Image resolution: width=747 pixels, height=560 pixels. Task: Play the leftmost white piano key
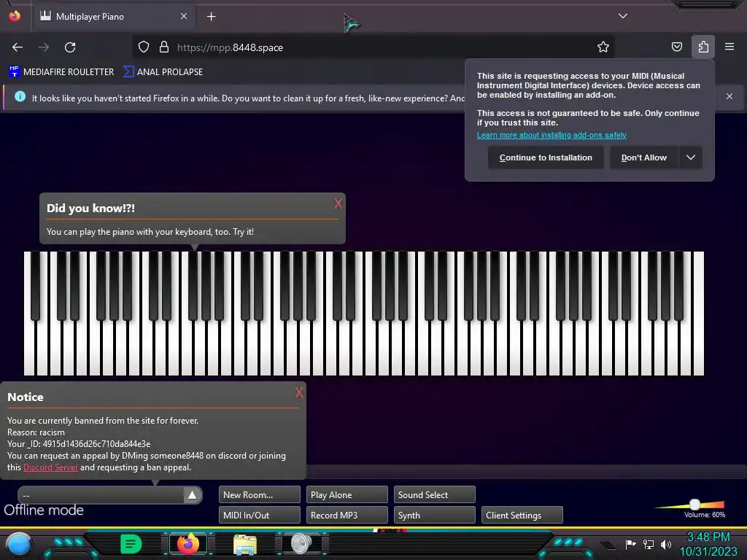[29, 348]
